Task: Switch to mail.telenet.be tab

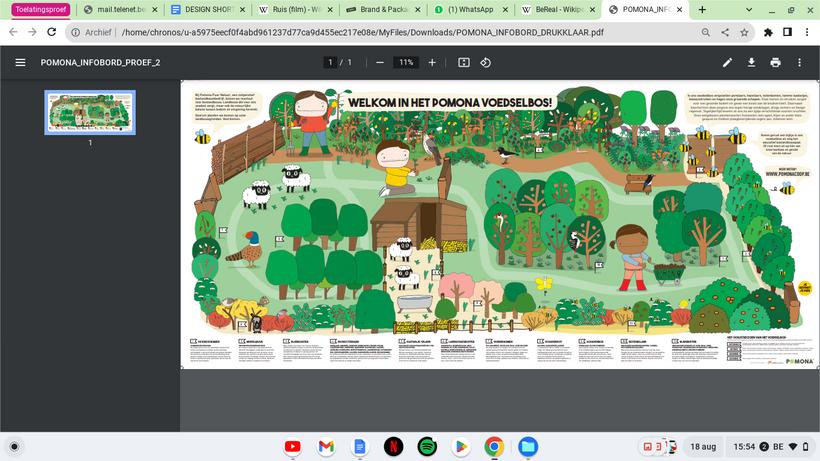Action: 120,9
